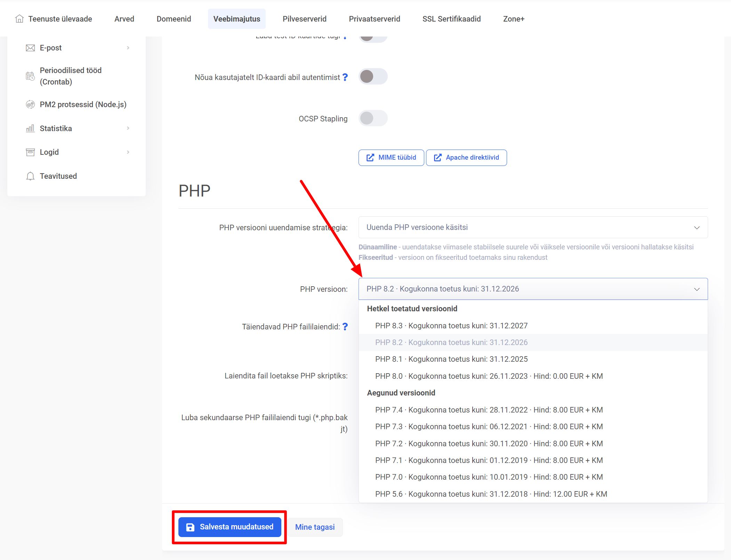Click the external link icon on MIME tüübid

pyautogui.click(x=370, y=157)
